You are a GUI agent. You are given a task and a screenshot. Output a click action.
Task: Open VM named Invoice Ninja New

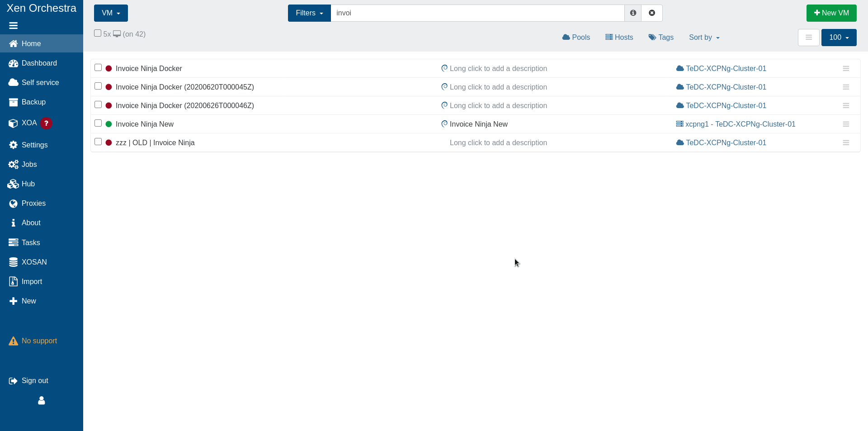click(145, 124)
